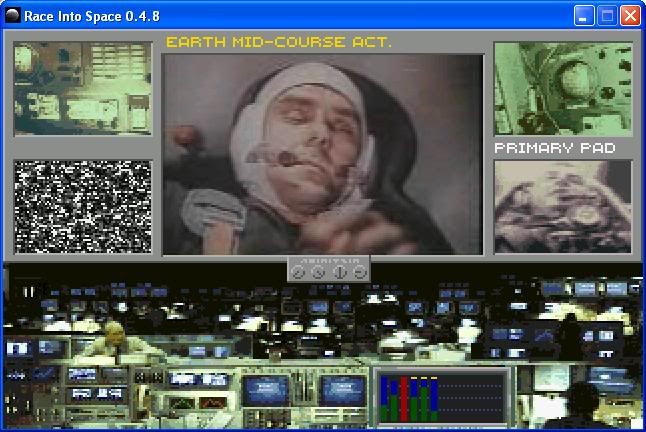Click the sepia monitor below Primary Pad label

563,207
